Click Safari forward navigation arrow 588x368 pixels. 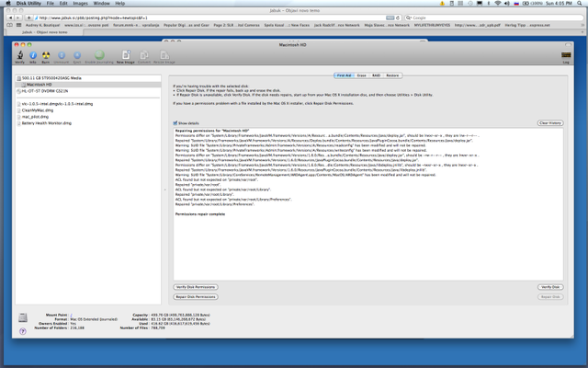(x=17, y=17)
